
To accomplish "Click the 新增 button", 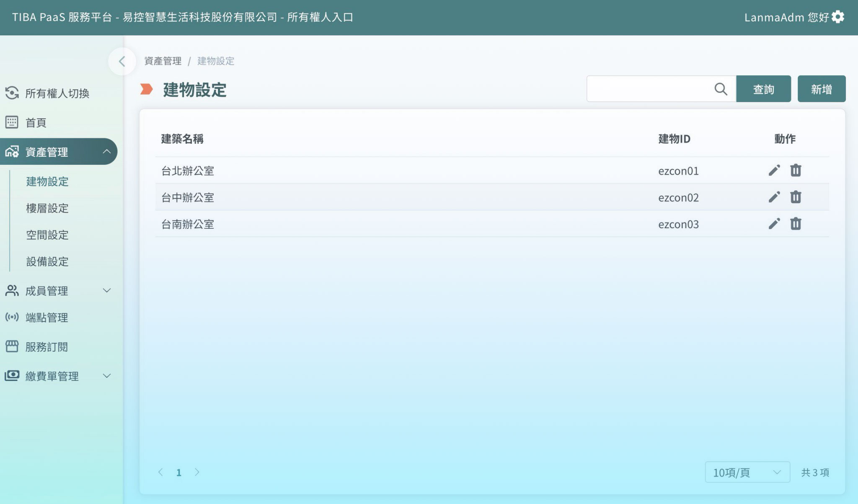I will coord(821,89).
